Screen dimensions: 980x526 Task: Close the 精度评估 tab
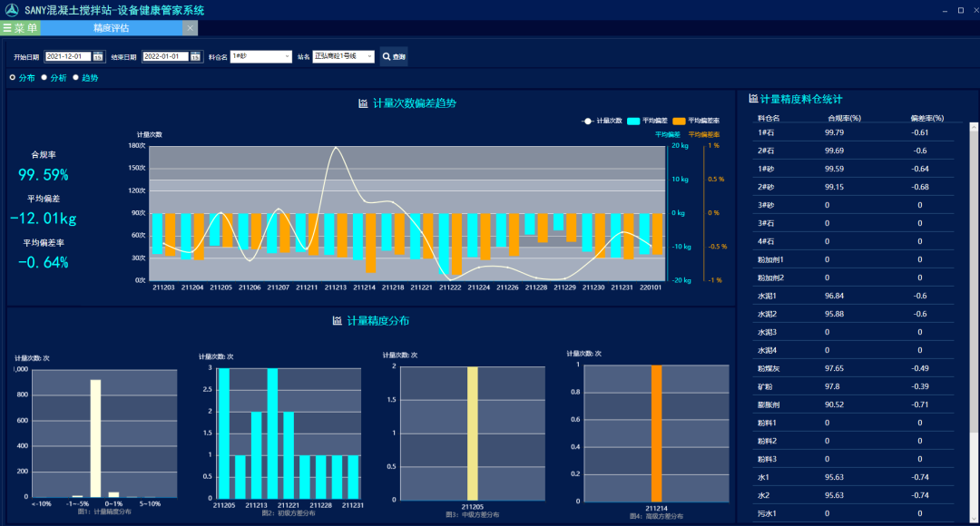pos(190,28)
